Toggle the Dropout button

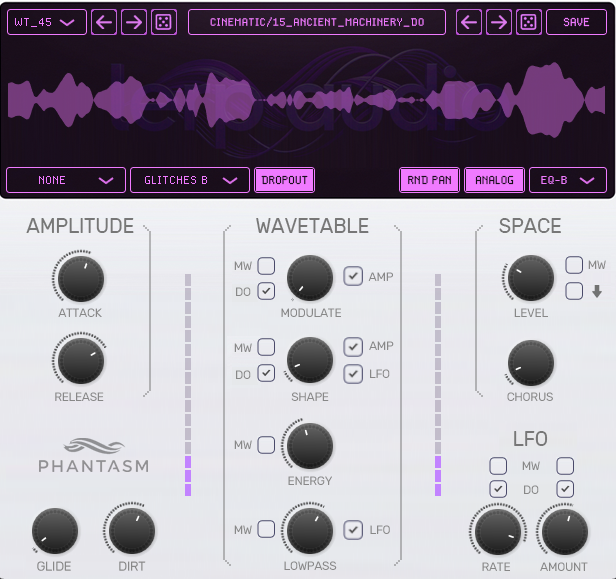(284, 180)
